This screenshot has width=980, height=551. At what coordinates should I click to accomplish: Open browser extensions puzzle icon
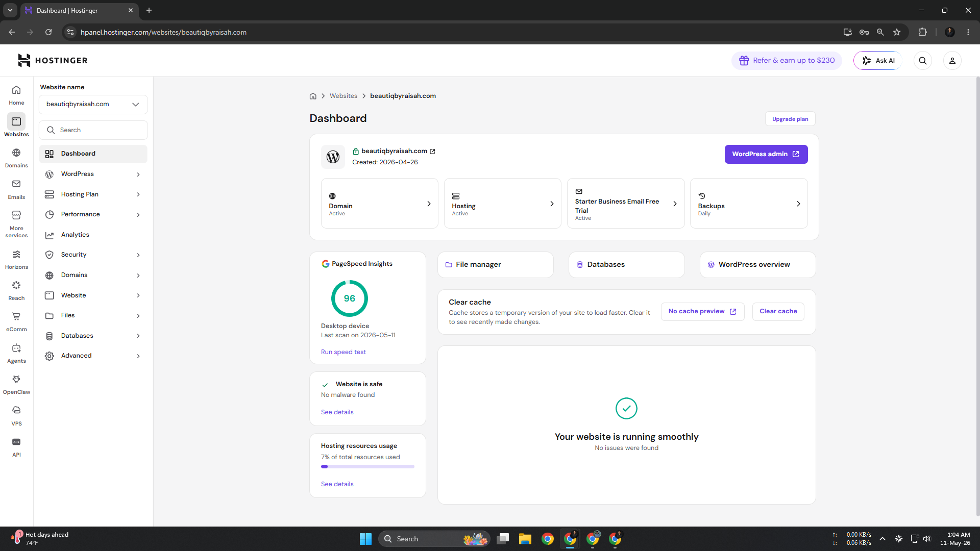click(922, 32)
